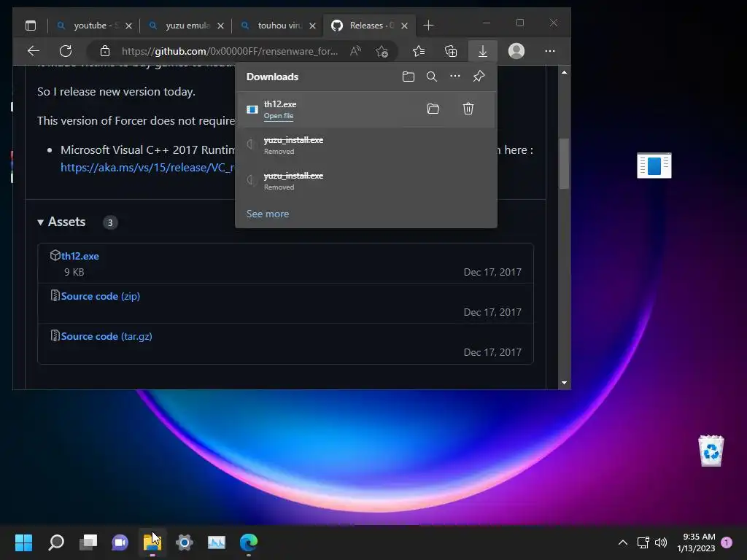This screenshot has height=560, width=747.
Task: Open more options in Downloads panel
Action: pos(455,76)
